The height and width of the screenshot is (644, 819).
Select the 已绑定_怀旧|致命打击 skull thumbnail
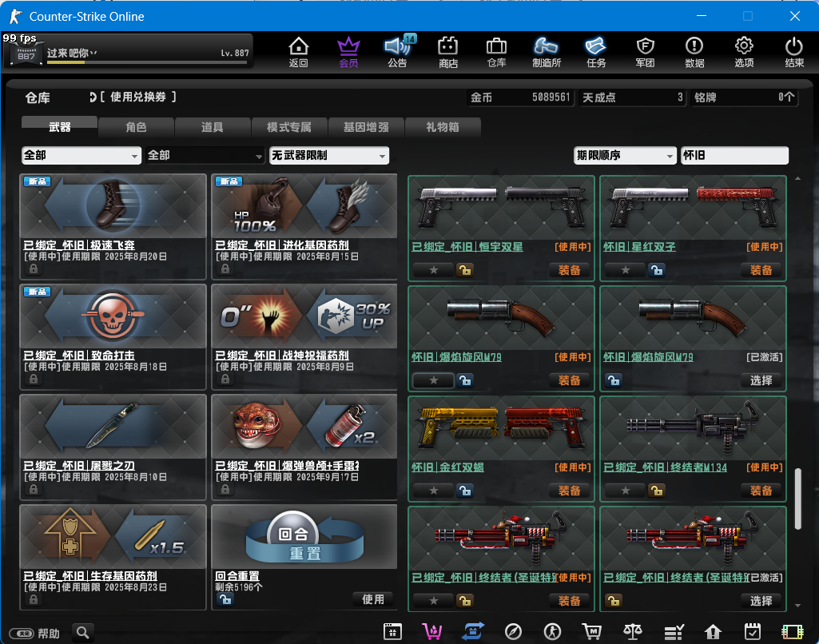[x=113, y=316]
